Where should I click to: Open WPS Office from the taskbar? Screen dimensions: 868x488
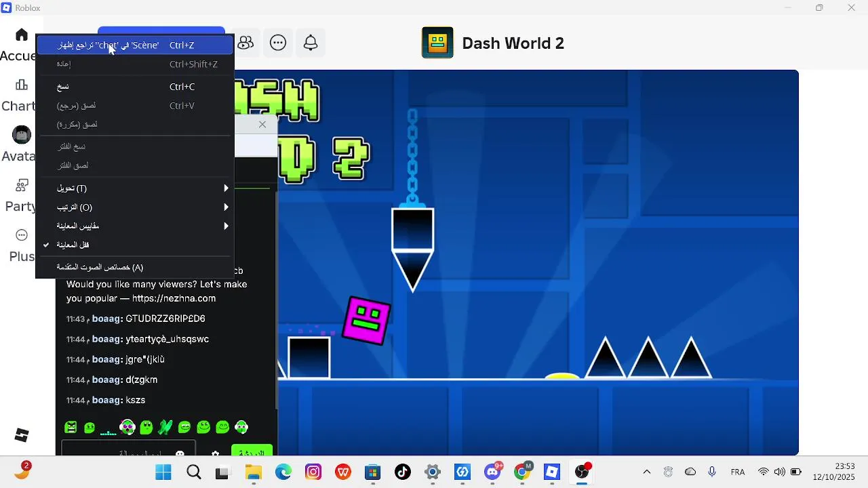coord(343,472)
